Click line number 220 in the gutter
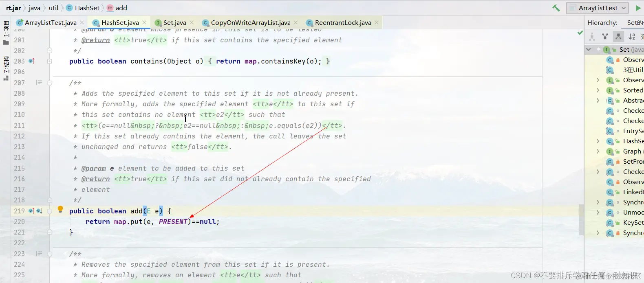Screen dimensions: 644x283 click(x=19, y=222)
